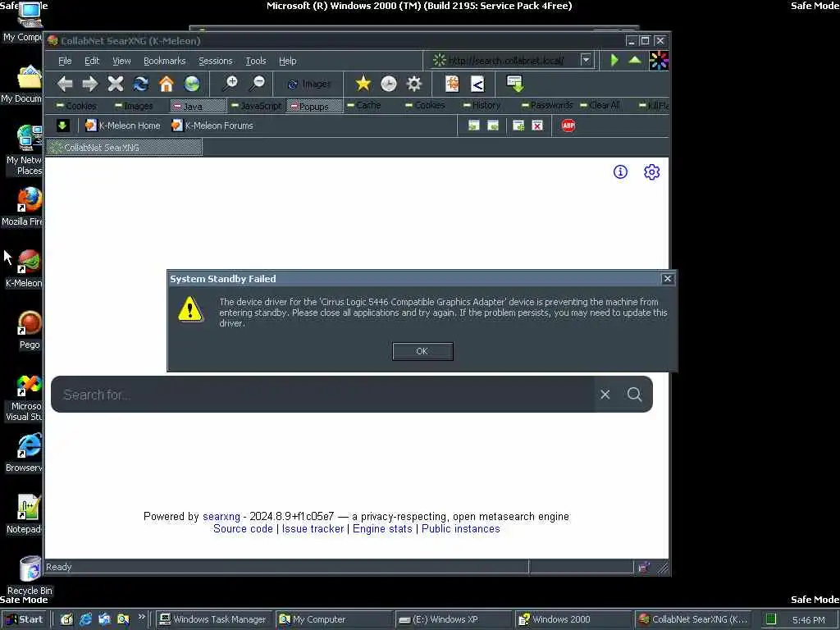
Task: Open K-Meleon Home bookmark
Action: [123, 126]
